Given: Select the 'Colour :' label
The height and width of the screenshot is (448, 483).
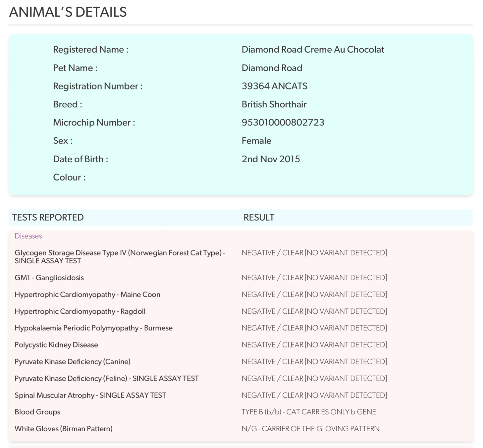Looking at the screenshot, I should [69, 177].
